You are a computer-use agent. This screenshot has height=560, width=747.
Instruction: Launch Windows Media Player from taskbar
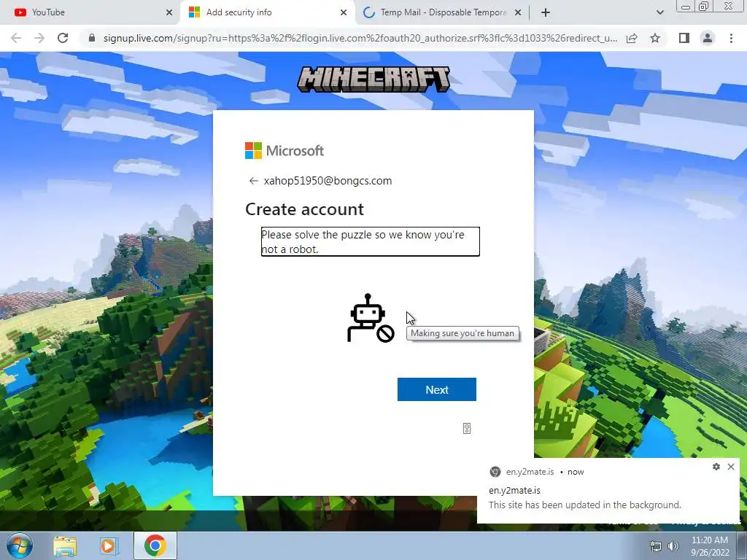click(x=109, y=545)
